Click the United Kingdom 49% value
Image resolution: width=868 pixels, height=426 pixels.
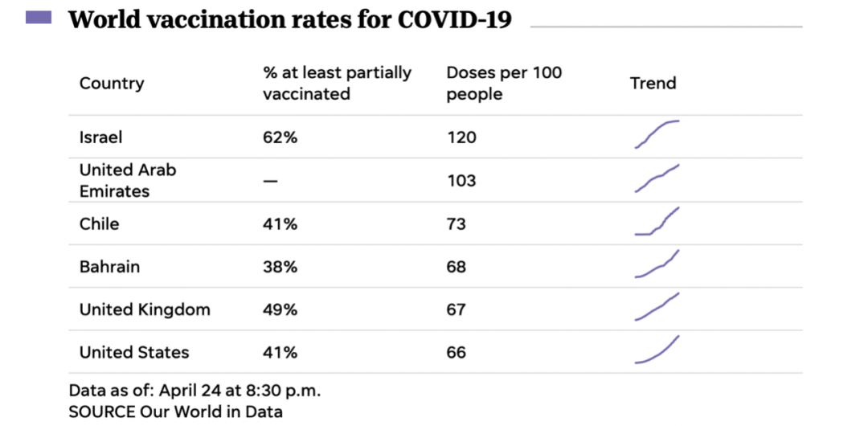pyautogui.click(x=280, y=309)
